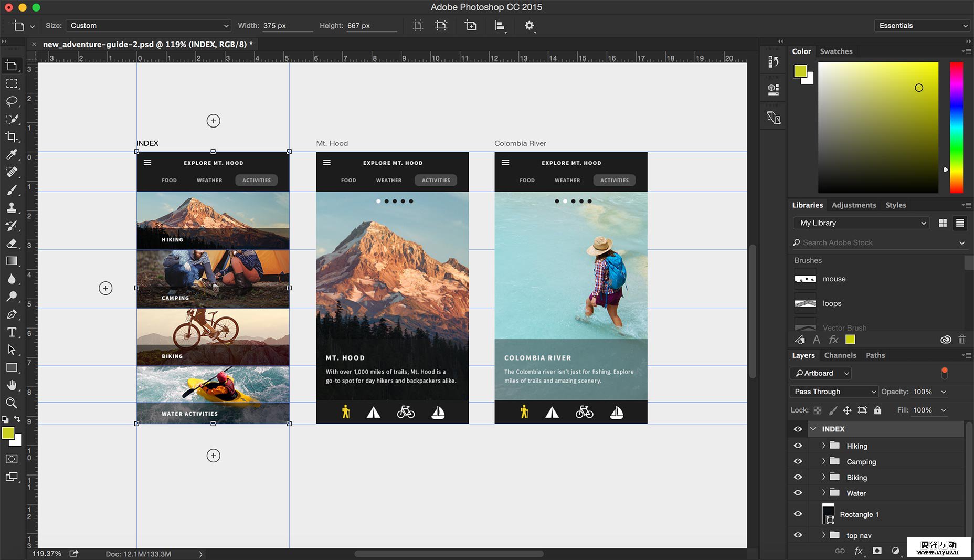Select the Rectangular Marquee tool
Image resolution: width=974 pixels, height=560 pixels.
[12, 83]
